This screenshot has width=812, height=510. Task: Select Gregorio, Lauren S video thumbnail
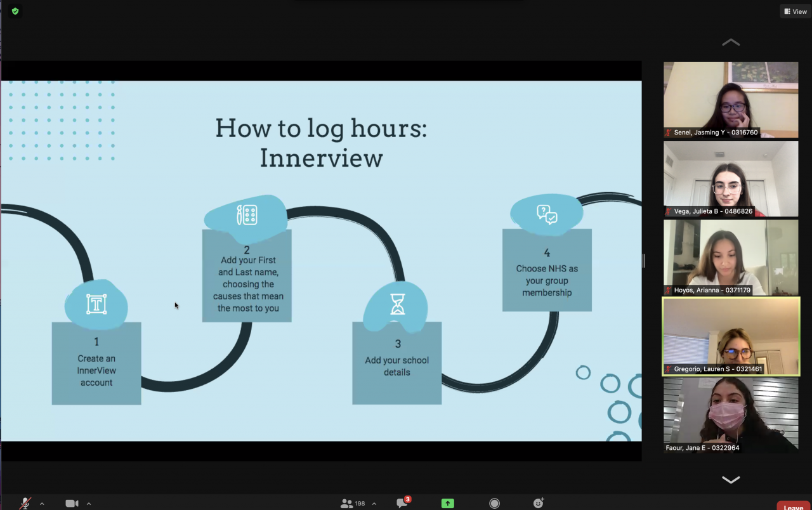[731, 336]
